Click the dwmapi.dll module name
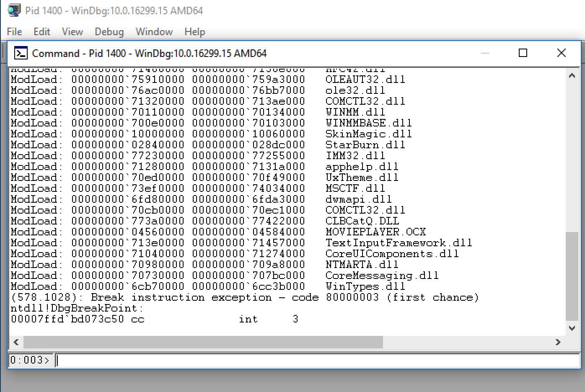Screen dimensions: 585x392 click(359, 199)
